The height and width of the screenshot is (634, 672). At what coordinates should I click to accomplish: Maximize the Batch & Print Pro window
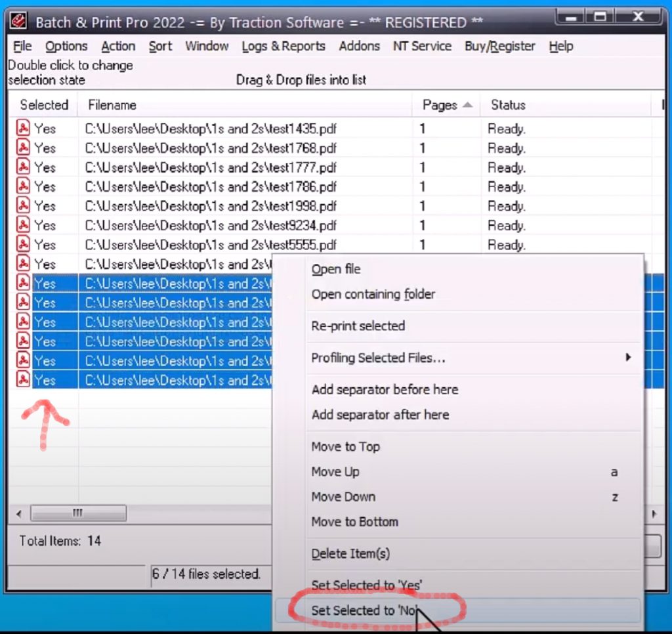point(600,17)
